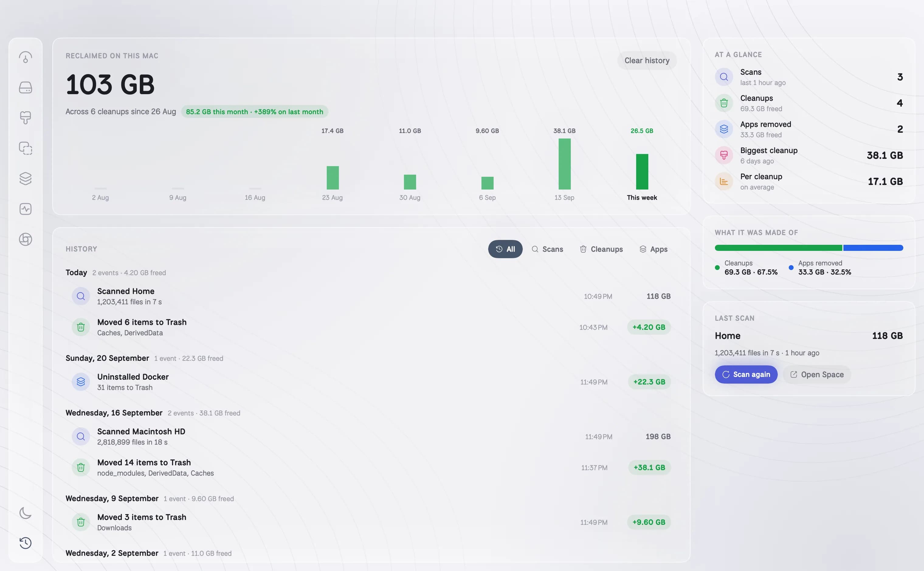Click the 'Today' date header
Image resolution: width=924 pixels, height=571 pixels.
coord(76,273)
